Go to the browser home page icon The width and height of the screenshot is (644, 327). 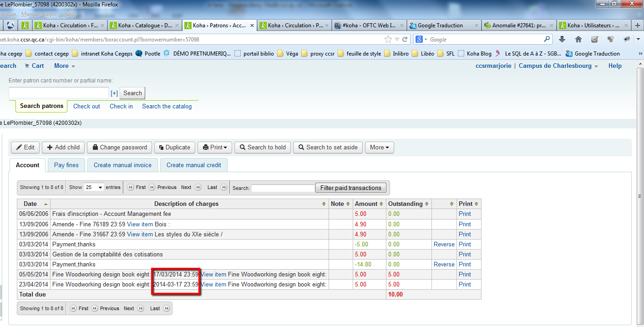click(x=578, y=40)
